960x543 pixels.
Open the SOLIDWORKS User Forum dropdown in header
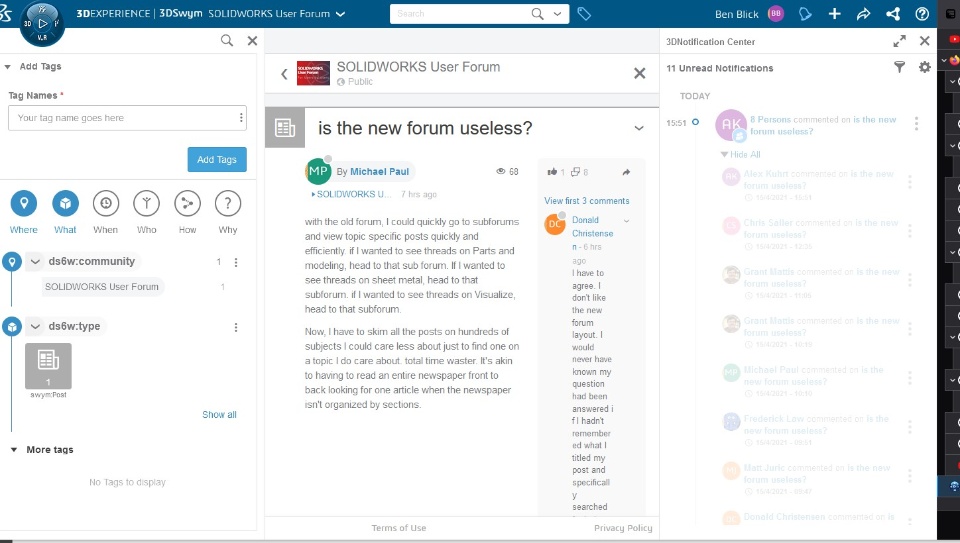[x=340, y=14]
